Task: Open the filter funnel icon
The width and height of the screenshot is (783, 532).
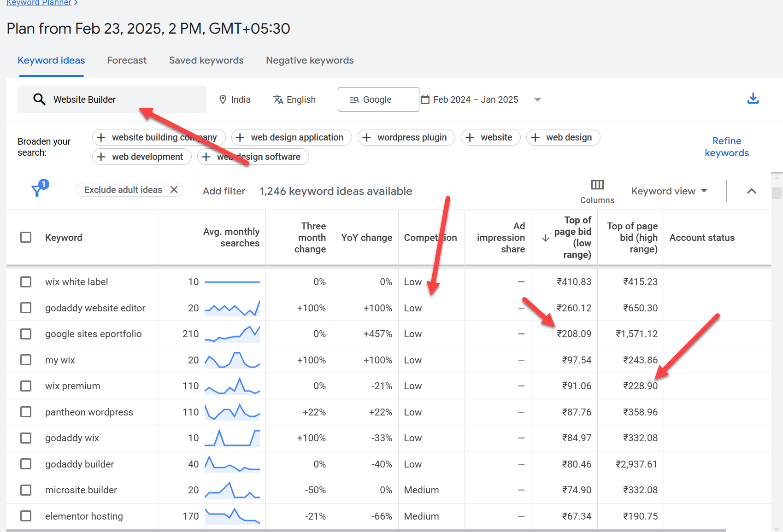Action: (39, 188)
